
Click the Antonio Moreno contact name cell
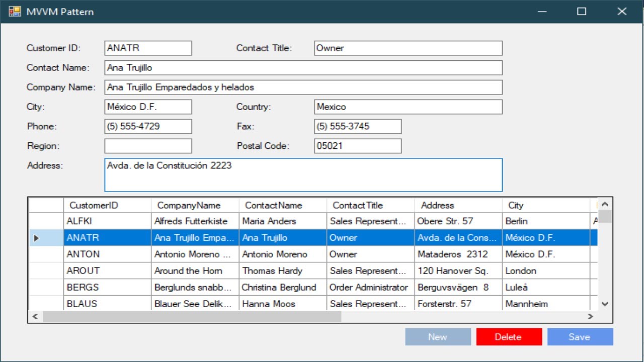click(283, 254)
